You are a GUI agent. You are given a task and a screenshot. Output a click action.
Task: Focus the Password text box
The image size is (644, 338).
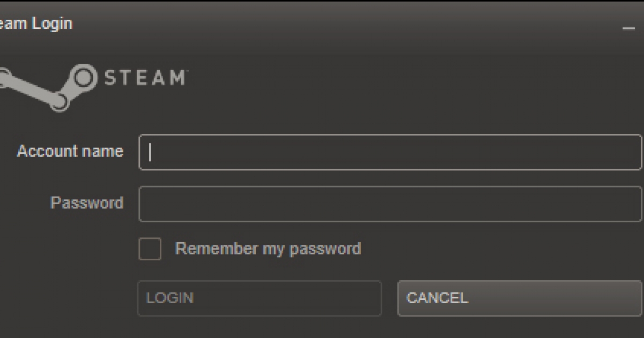390,204
